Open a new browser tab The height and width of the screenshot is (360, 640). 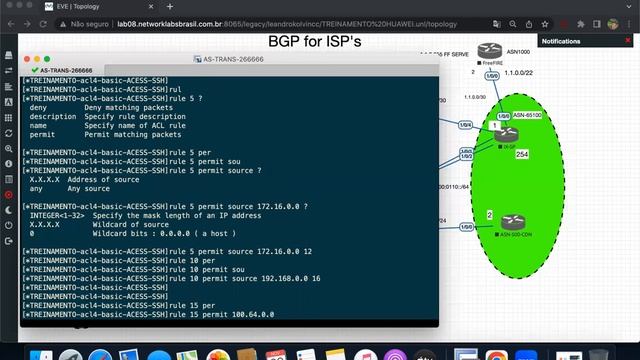click(x=170, y=7)
